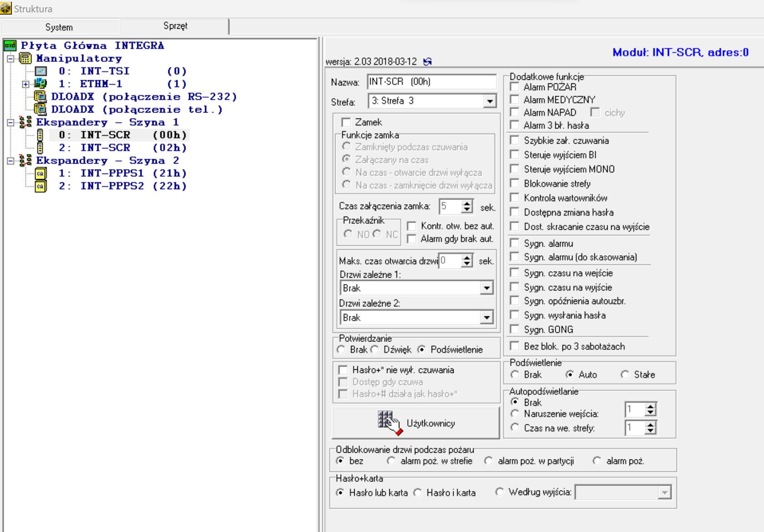Viewport: 764px width, 532px height.
Task: Click the Nazwa text field
Action: coord(431,82)
